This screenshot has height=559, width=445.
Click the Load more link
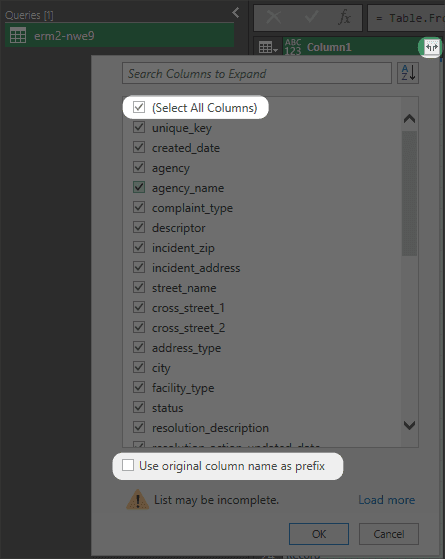coord(387,500)
